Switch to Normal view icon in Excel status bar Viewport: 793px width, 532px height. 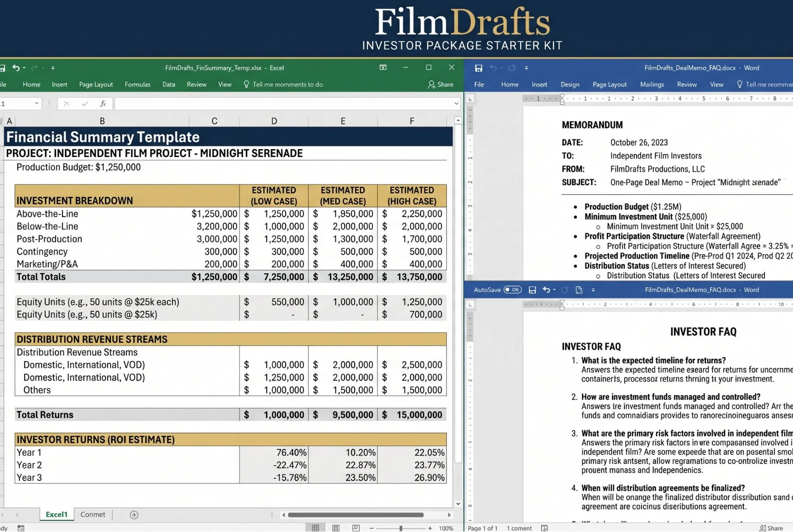click(316, 528)
